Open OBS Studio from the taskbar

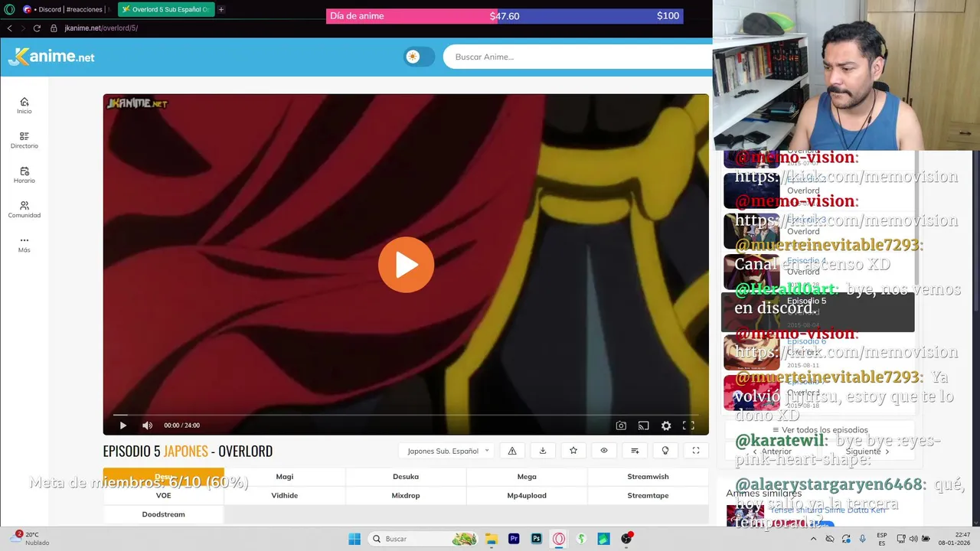tap(626, 539)
